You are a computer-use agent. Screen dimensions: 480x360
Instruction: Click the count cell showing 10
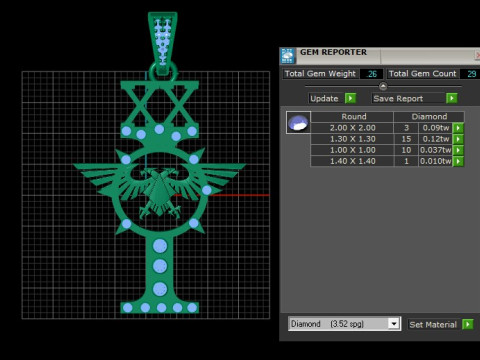pyautogui.click(x=406, y=150)
